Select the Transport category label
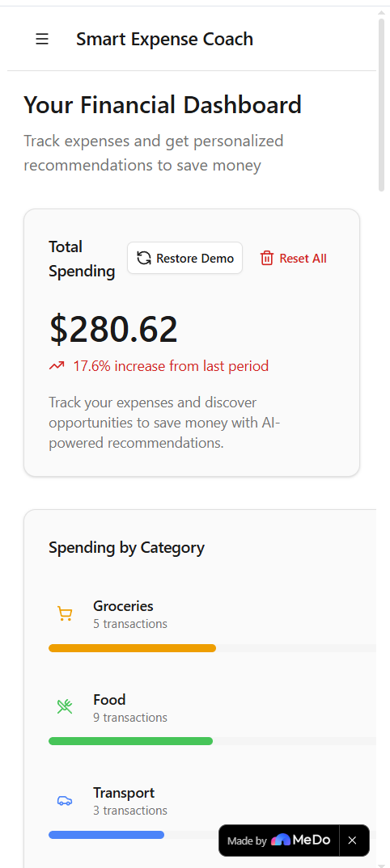Viewport: 390px width, 868px height. (x=124, y=793)
